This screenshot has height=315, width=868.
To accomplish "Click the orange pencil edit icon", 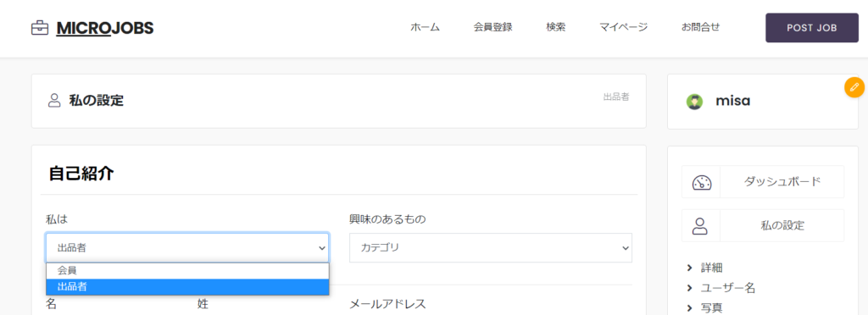I will coord(854,87).
